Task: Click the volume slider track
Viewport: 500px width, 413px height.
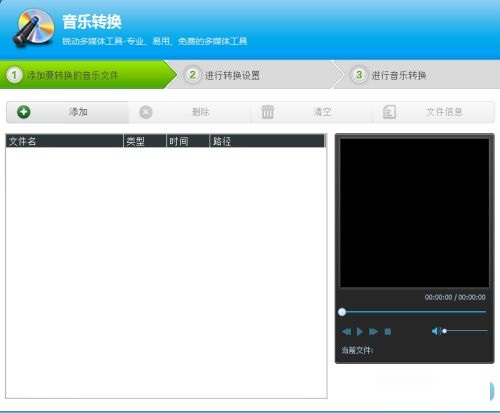Action: point(466,331)
